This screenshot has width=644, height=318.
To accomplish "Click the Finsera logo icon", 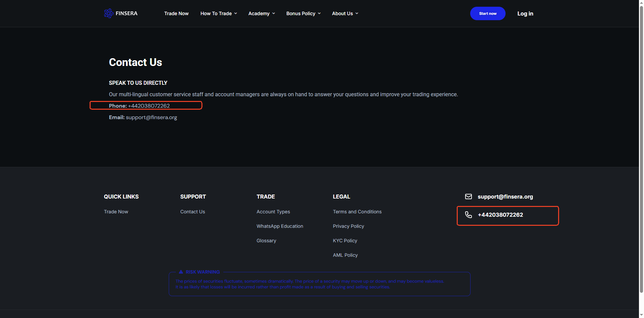I will click(x=108, y=13).
